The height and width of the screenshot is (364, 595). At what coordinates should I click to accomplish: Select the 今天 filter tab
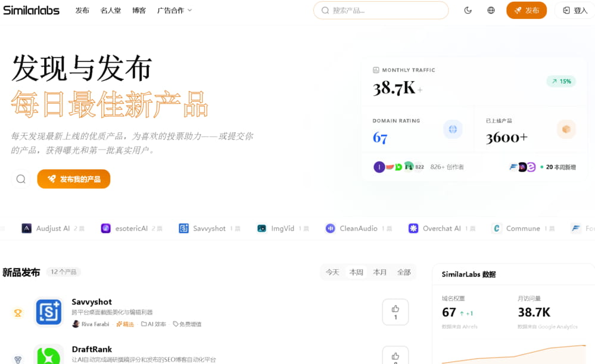tap(332, 272)
